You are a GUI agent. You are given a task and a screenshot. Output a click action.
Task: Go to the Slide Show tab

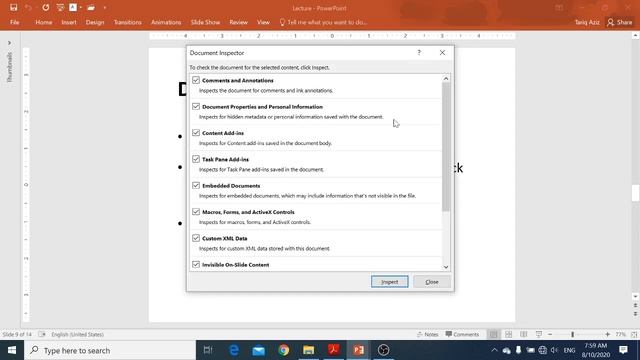tap(205, 22)
